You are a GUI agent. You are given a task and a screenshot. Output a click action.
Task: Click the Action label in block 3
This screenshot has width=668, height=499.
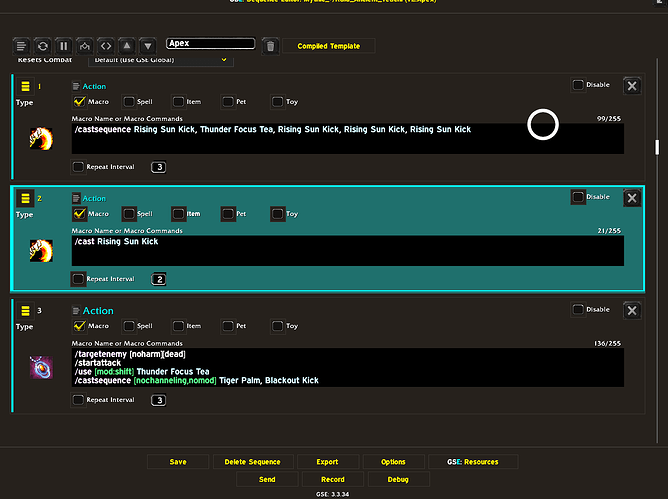pos(98,311)
